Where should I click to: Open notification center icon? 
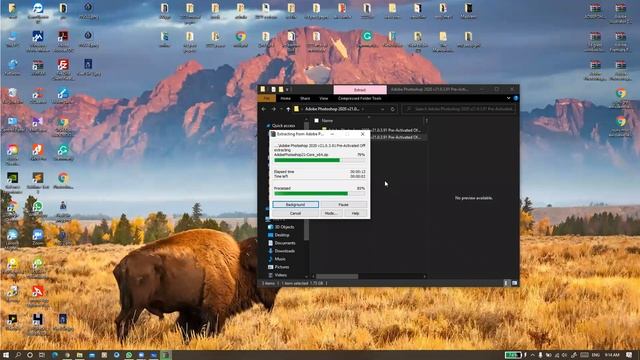click(x=629, y=355)
